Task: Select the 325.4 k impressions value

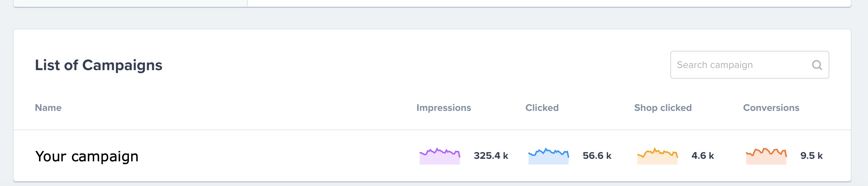Action: click(491, 156)
